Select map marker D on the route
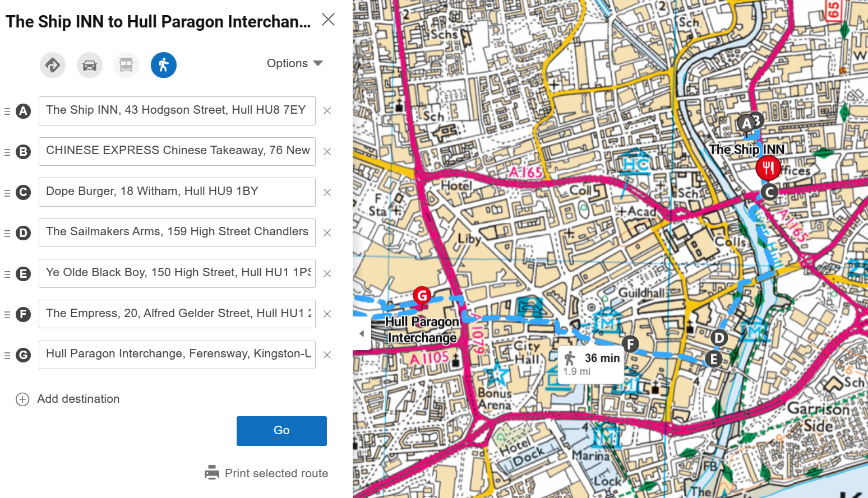This screenshot has width=868, height=498. pos(719,338)
